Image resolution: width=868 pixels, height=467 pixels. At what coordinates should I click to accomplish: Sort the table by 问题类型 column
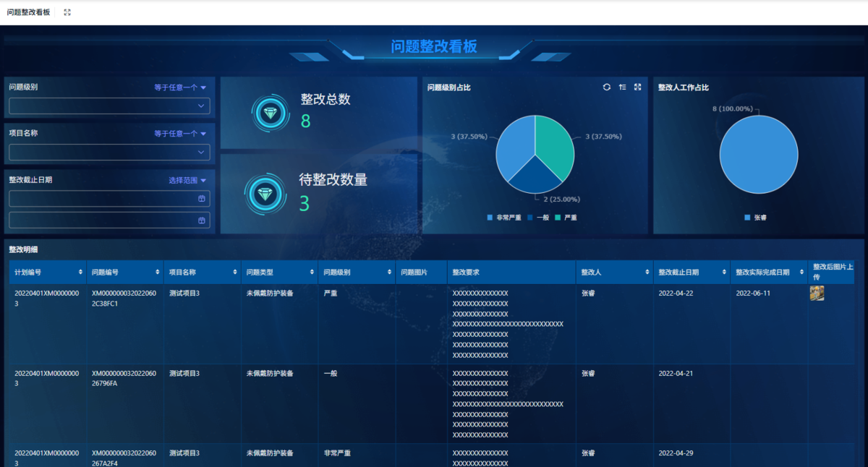tap(312, 273)
